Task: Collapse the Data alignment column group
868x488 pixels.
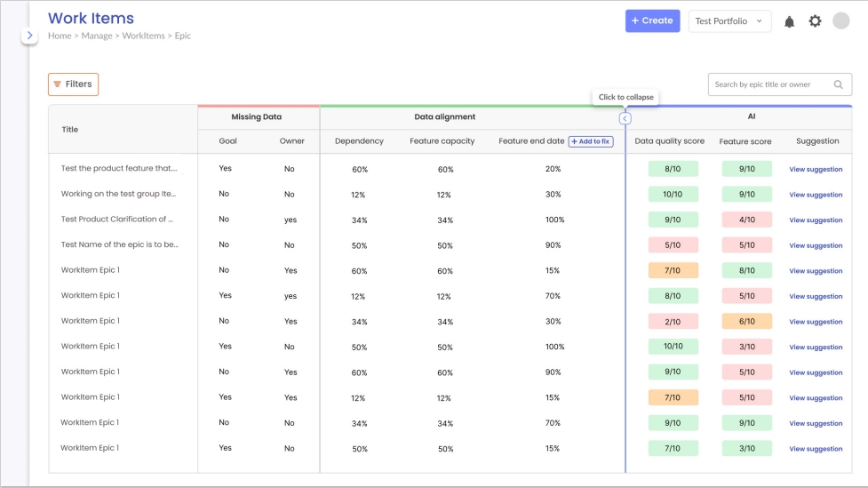Action: (x=625, y=118)
